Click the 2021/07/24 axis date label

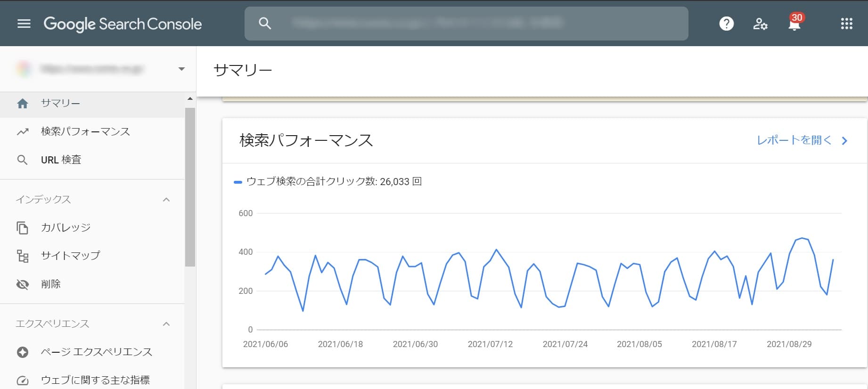coord(565,344)
